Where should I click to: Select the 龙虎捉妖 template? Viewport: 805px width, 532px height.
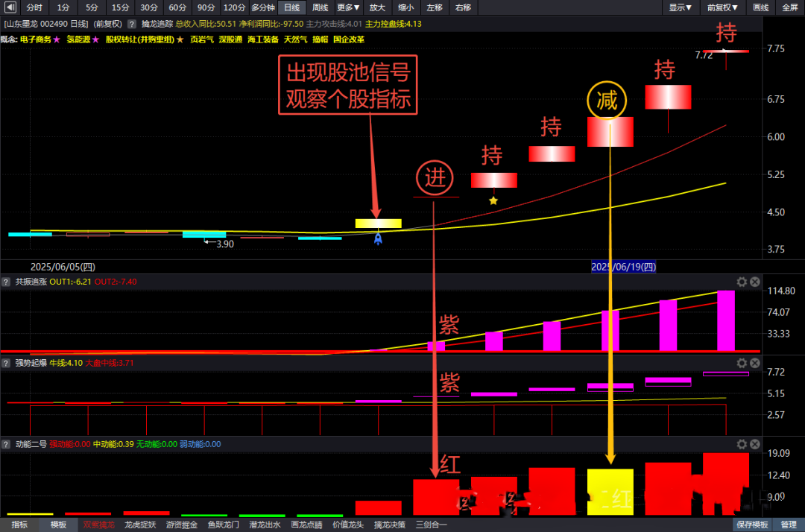coord(140,525)
